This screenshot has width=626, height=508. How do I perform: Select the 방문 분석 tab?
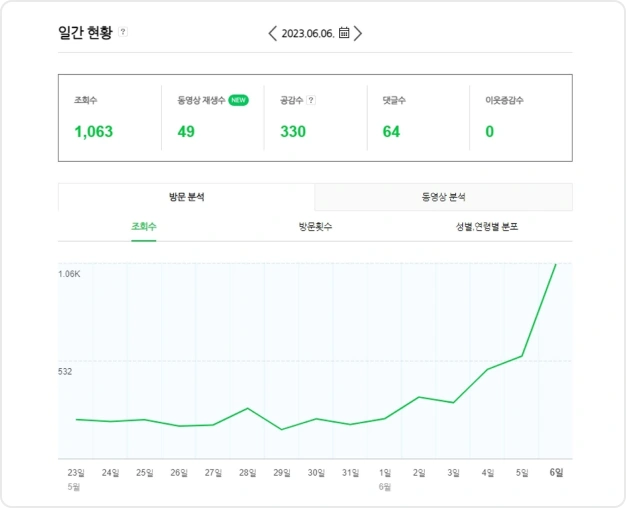pyautogui.click(x=186, y=197)
